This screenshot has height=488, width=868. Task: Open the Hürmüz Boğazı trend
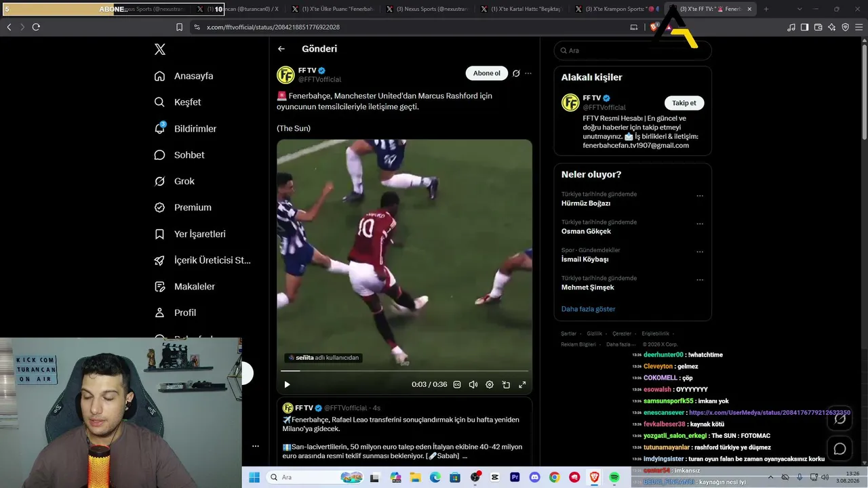(586, 203)
